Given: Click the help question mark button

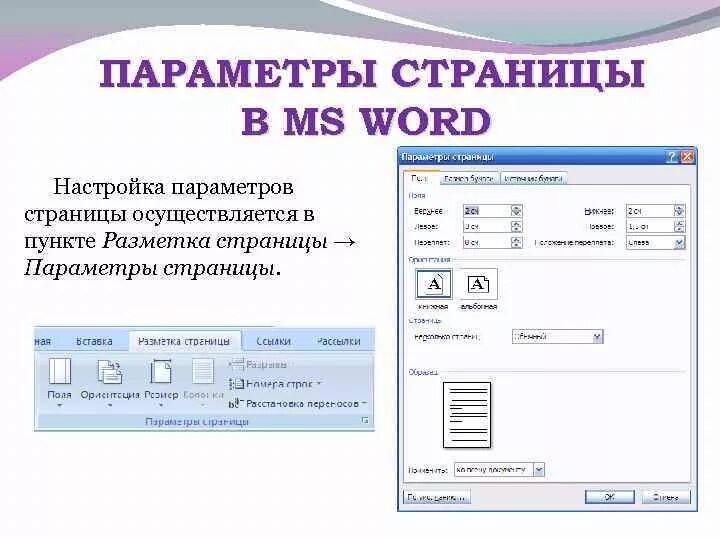Looking at the screenshot, I should (672, 157).
